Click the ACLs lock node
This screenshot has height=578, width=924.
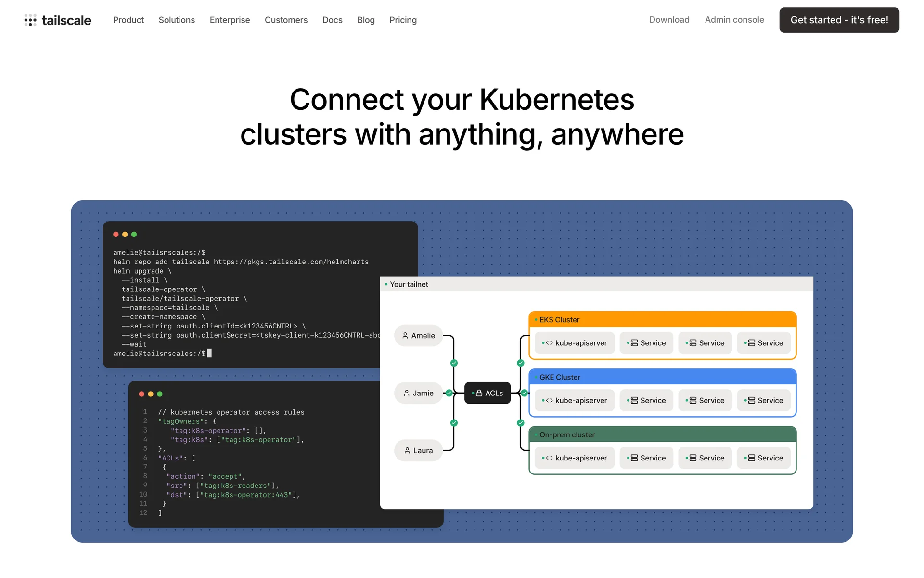click(x=488, y=393)
